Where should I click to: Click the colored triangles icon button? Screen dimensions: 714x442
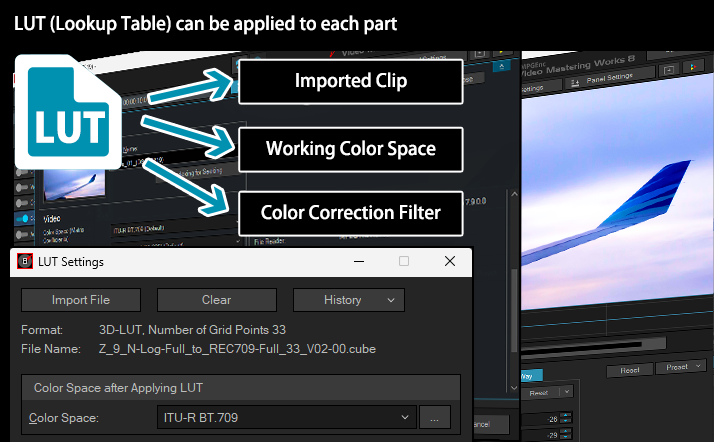click(x=693, y=67)
